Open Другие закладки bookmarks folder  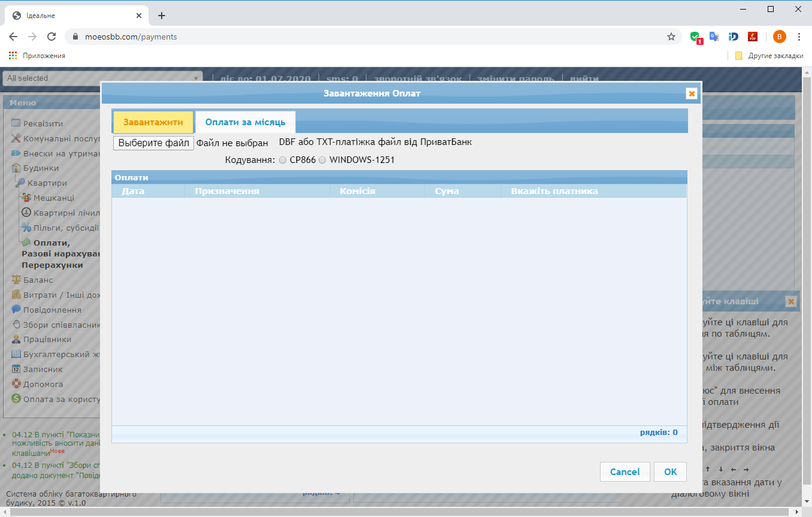tap(769, 56)
